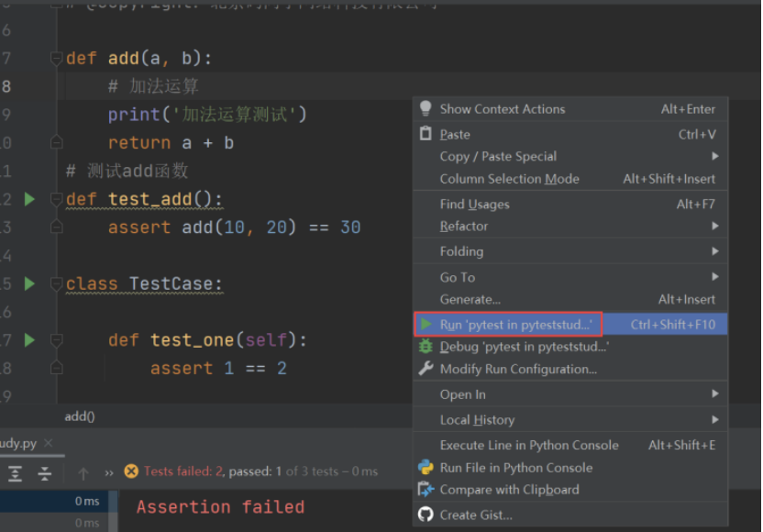
Task: Open the Go To submenu
Action: point(570,277)
